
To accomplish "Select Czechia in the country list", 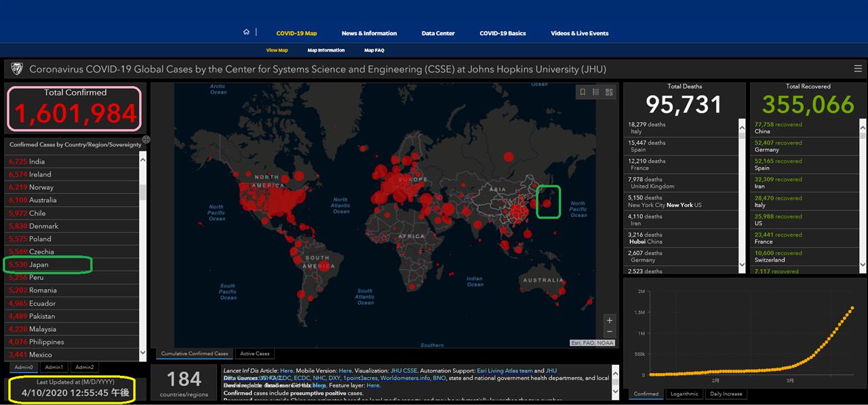I will click(x=72, y=252).
